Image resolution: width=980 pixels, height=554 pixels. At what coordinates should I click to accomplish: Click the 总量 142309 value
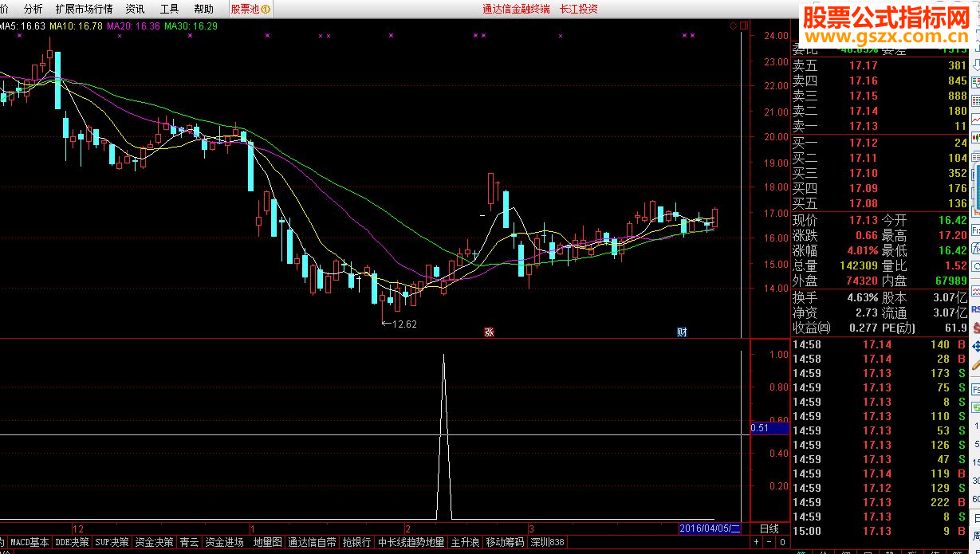coord(859,265)
